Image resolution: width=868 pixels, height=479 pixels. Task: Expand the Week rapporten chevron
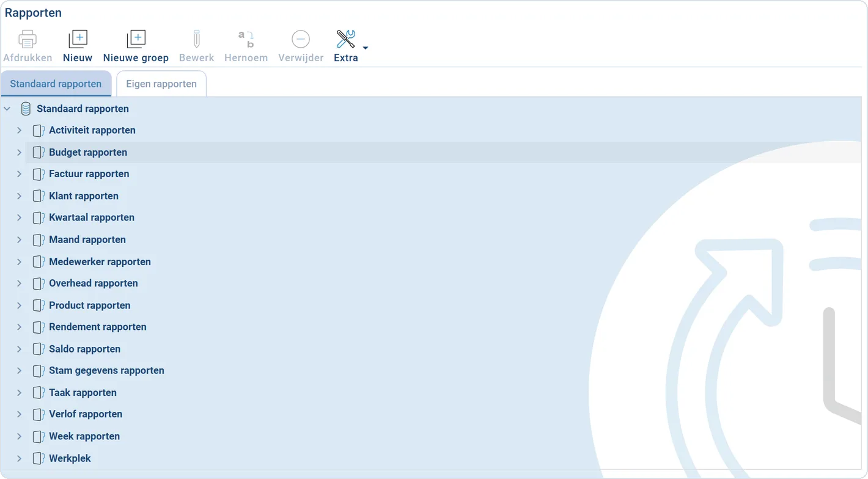19,436
